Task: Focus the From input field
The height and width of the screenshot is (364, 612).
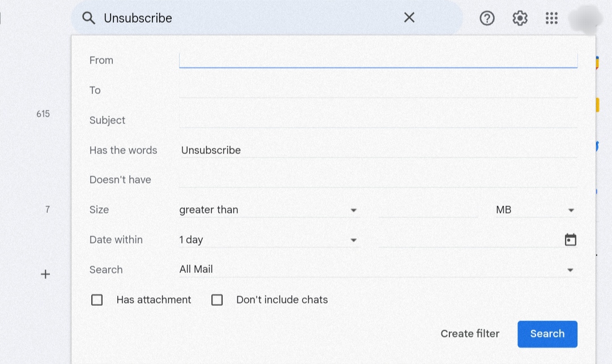Action: click(x=378, y=60)
